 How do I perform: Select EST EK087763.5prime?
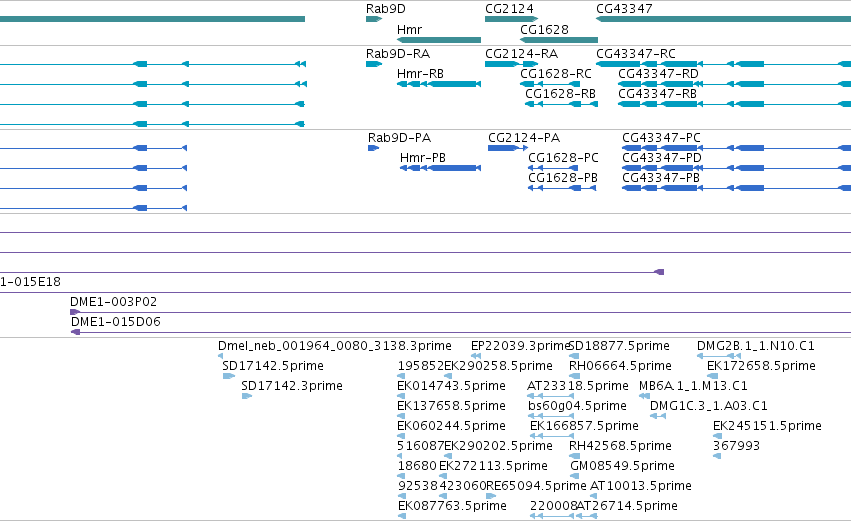coord(452,506)
